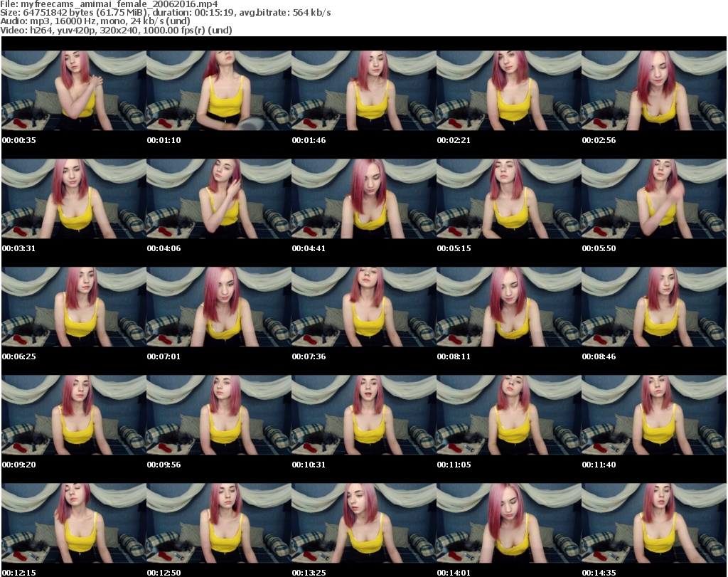Click the File name line ending in .mp4
The image size is (728, 577).
coord(109,4)
